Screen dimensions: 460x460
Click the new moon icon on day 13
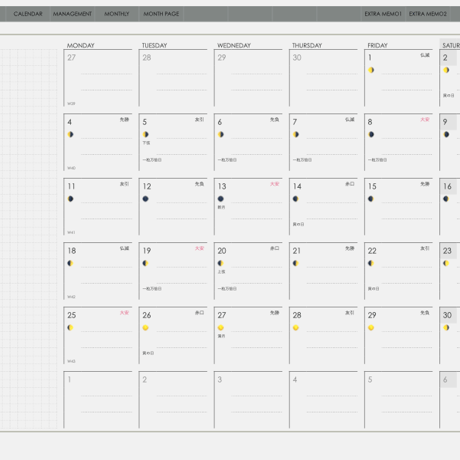[x=221, y=199]
